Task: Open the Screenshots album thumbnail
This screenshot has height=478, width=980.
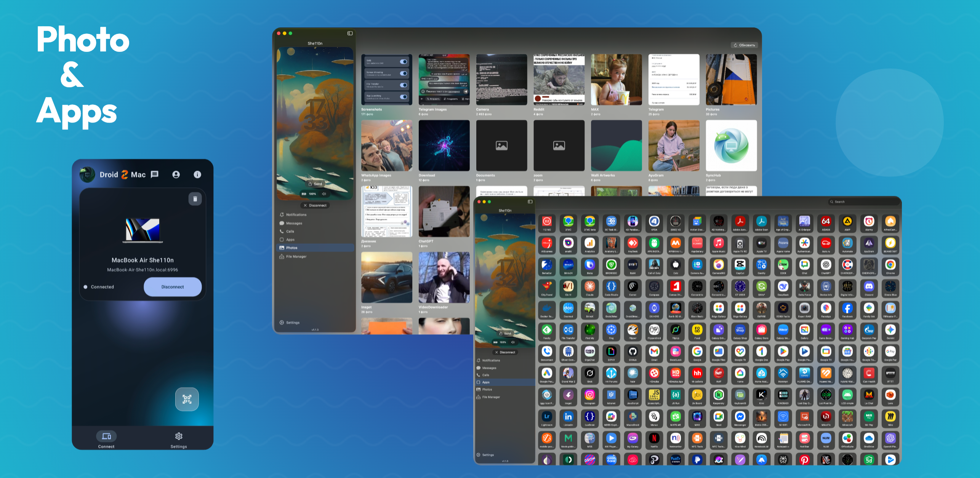Action: (387, 80)
